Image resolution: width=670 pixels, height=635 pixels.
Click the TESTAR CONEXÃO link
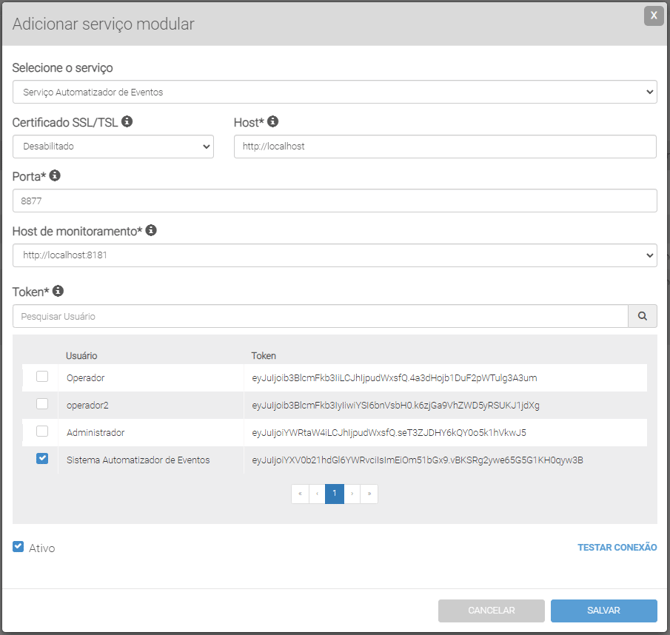pos(617,547)
